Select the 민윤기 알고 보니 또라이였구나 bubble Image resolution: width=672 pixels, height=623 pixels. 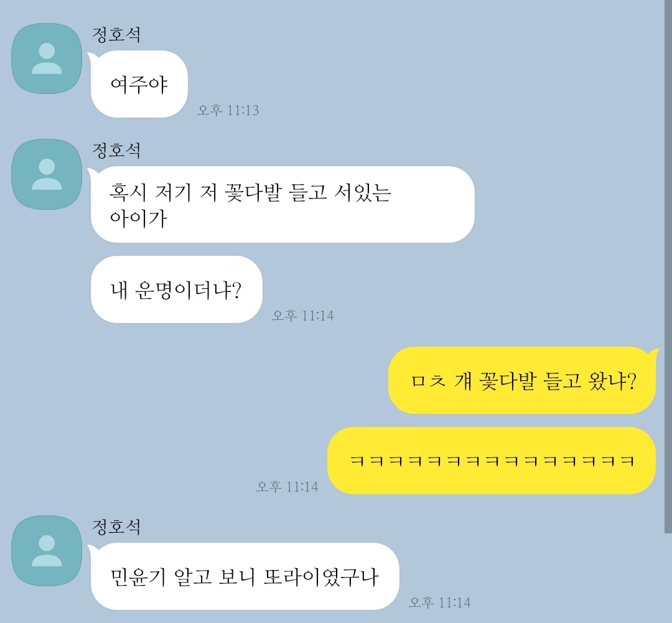(x=245, y=576)
